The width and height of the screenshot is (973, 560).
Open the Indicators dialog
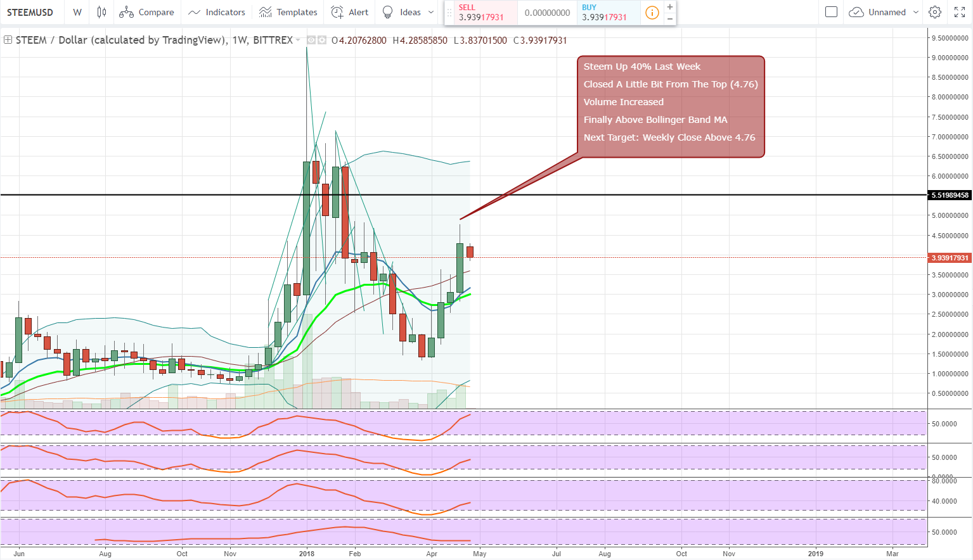point(217,12)
